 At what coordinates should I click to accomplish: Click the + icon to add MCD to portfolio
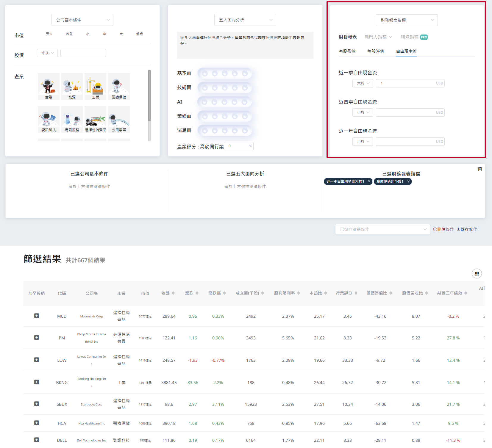(x=37, y=316)
